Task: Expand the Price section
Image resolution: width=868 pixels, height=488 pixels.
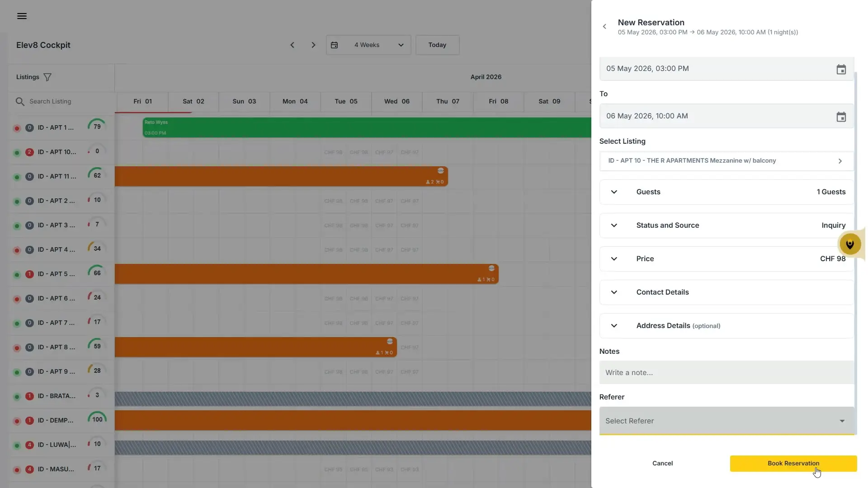Action: tap(726, 259)
